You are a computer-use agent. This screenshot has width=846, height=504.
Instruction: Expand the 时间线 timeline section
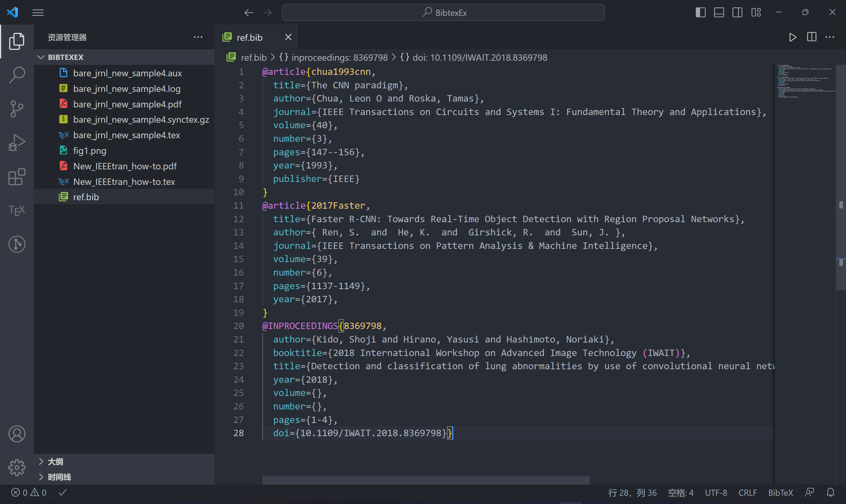pos(124,477)
